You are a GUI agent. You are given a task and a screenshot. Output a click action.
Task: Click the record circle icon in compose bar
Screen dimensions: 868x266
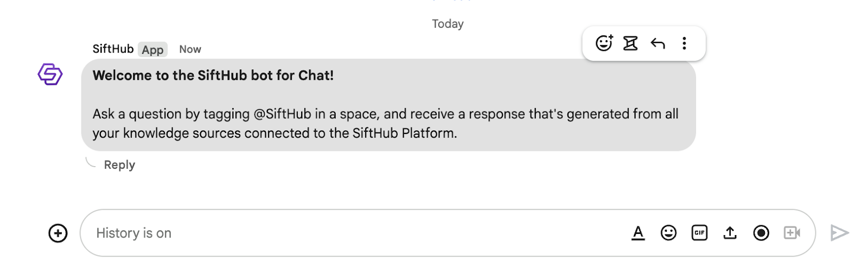[x=761, y=233]
